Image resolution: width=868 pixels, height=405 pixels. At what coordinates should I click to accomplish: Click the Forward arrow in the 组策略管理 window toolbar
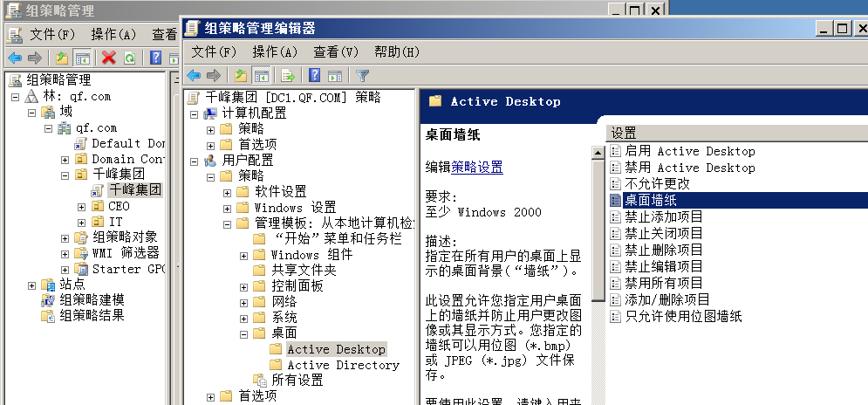click(34, 58)
